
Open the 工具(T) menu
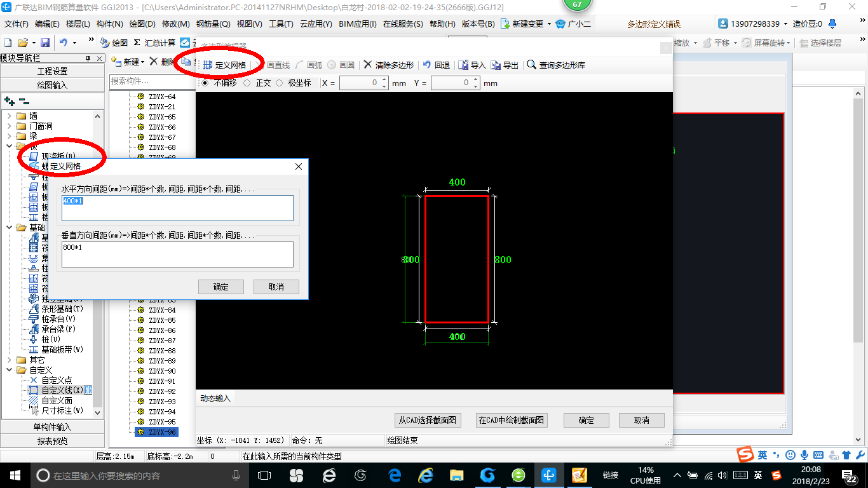(281, 24)
